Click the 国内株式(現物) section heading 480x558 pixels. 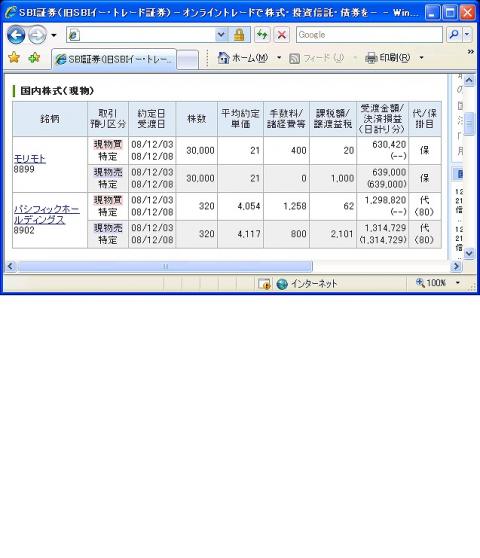coord(57,91)
